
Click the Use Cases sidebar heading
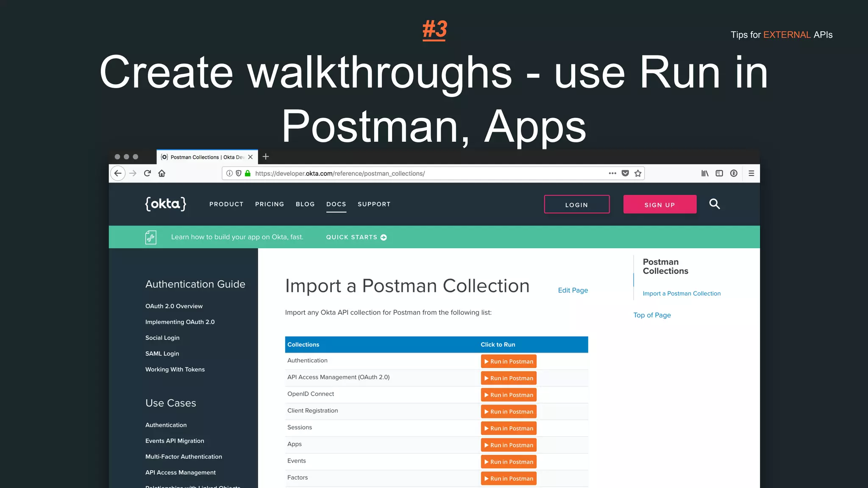[x=170, y=403]
